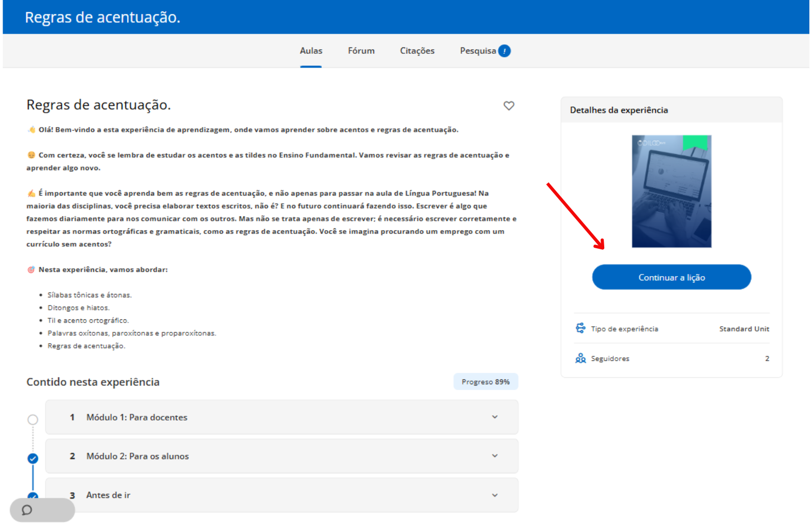Click Módulo 2 completed check circle
This screenshot has width=812, height=527.
click(33, 458)
